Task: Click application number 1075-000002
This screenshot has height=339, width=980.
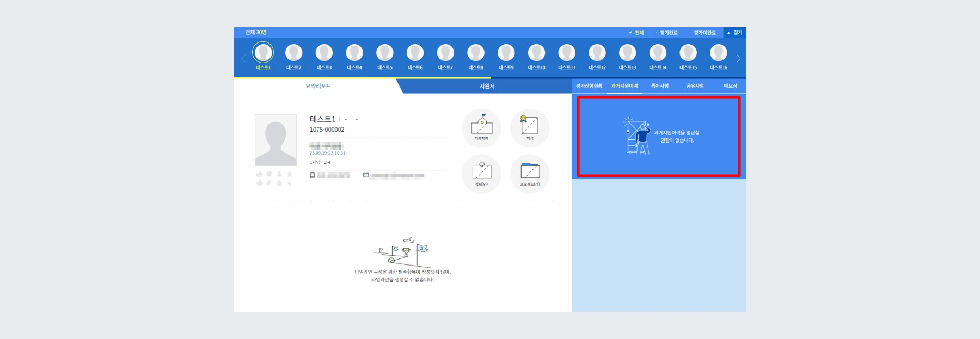Action: click(327, 130)
